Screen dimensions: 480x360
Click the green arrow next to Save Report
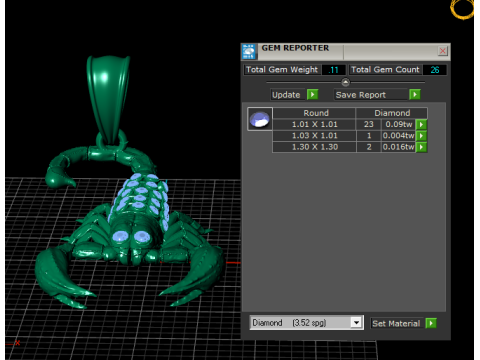click(x=415, y=95)
